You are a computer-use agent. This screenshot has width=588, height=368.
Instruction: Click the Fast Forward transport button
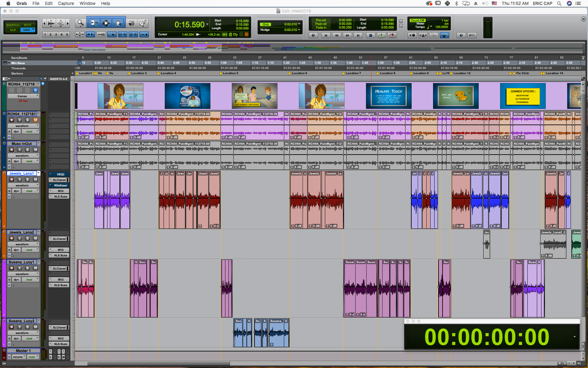click(347, 35)
